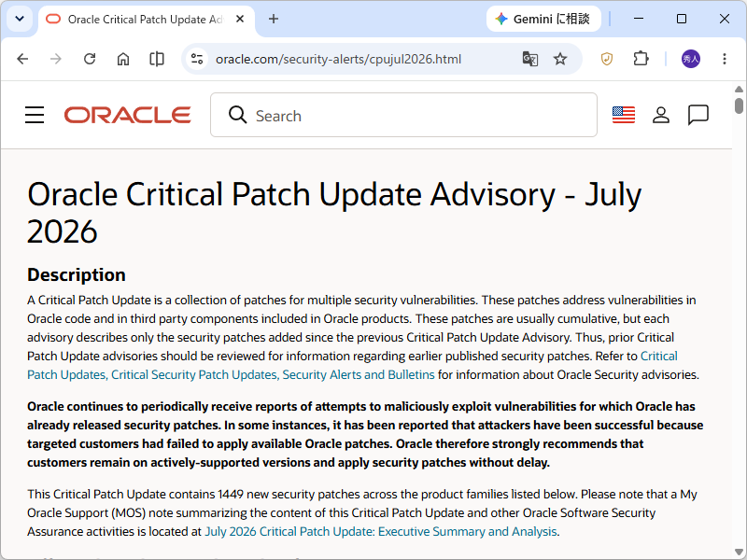Image resolution: width=747 pixels, height=560 pixels.
Task: Reload the current page
Action: pos(90,59)
